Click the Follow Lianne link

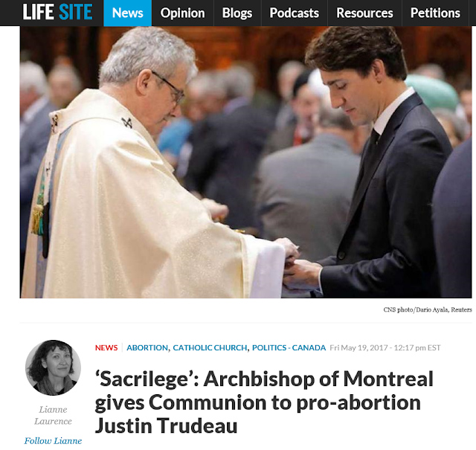pyautogui.click(x=53, y=440)
